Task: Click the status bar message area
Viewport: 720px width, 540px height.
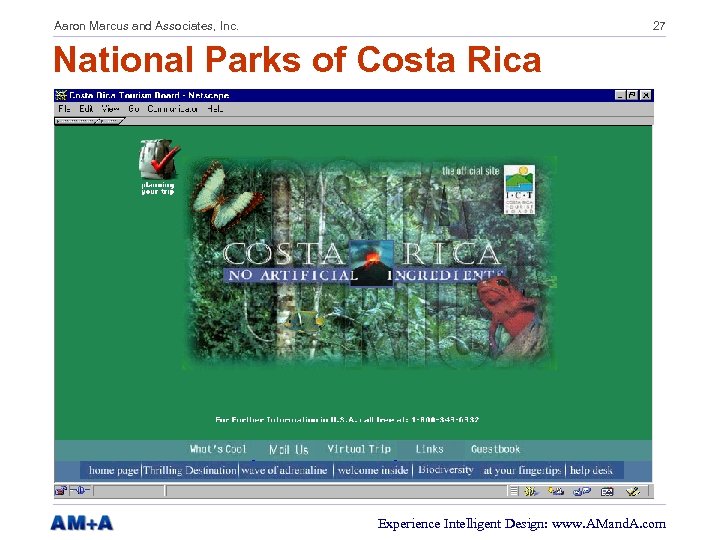Action: click(x=337, y=491)
